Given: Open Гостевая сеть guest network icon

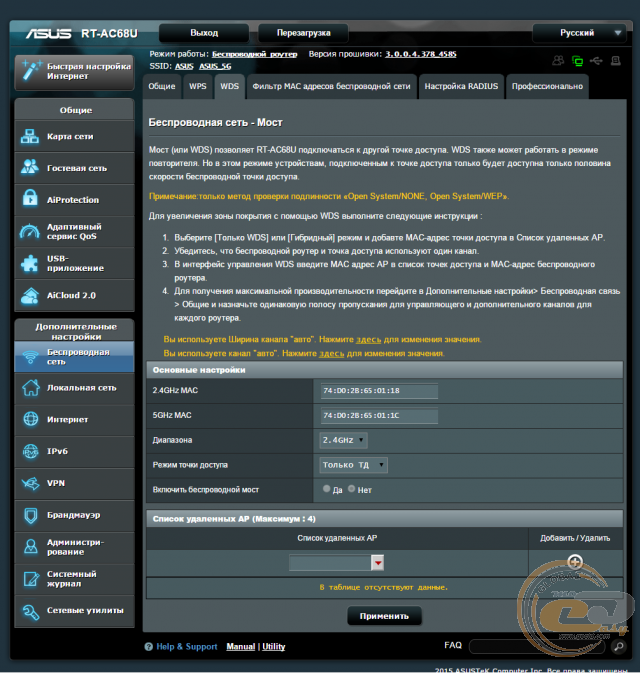Looking at the screenshot, I should (30, 167).
